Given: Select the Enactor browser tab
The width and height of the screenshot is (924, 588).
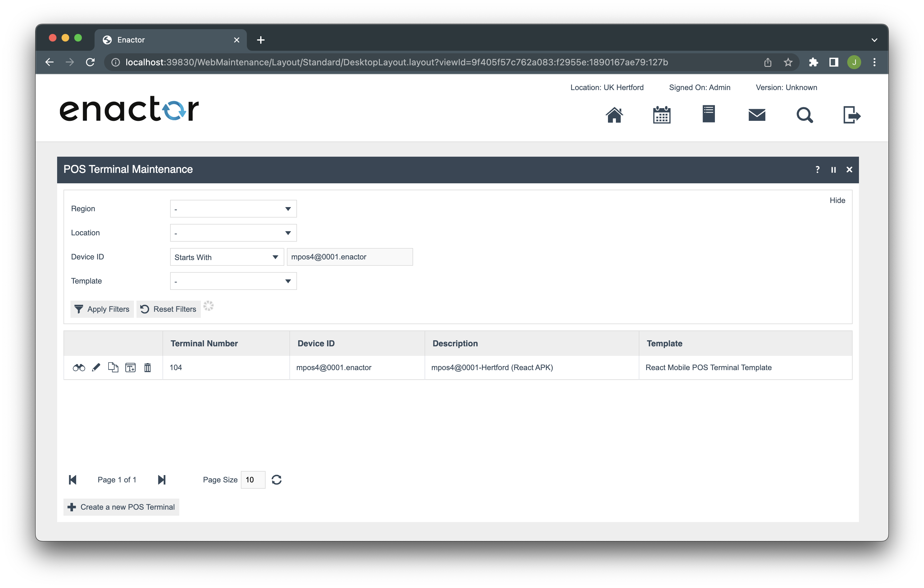Looking at the screenshot, I should pyautogui.click(x=170, y=40).
